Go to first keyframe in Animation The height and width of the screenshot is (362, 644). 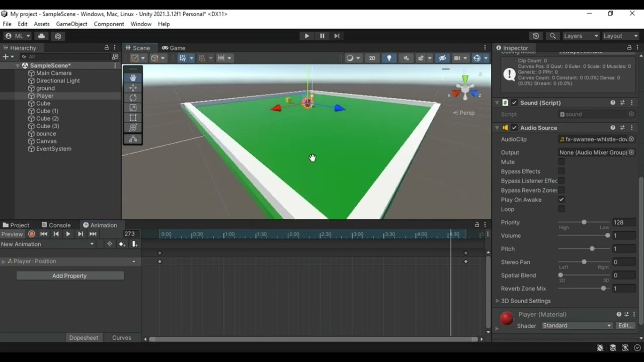pyautogui.click(x=44, y=234)
